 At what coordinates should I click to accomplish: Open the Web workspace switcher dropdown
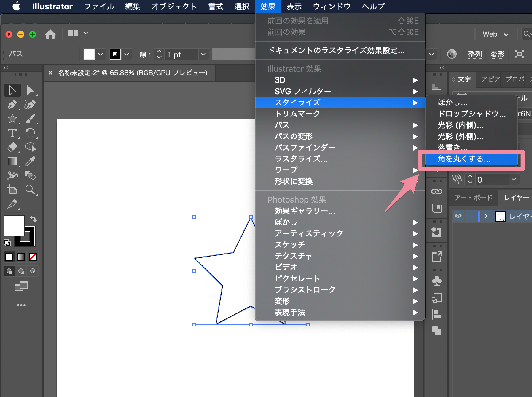[495, 34]
